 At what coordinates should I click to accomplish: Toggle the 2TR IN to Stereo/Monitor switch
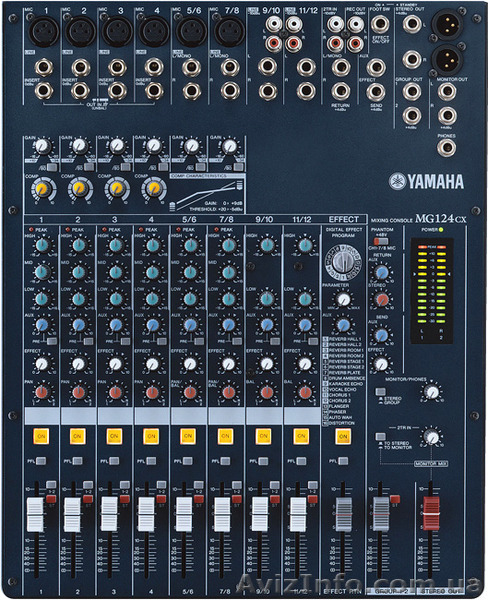click(x=380, y=436)
